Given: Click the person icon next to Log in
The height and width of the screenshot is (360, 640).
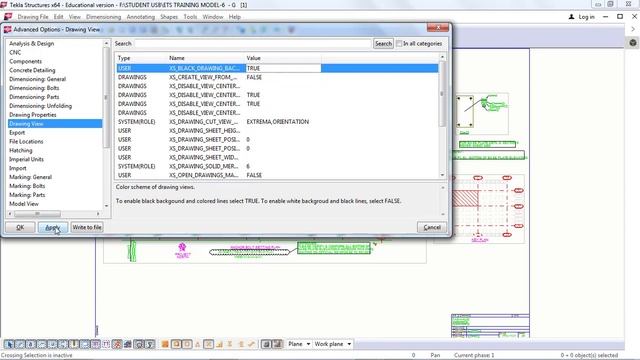Looking at the screenshot, I should tap(571, 17).
